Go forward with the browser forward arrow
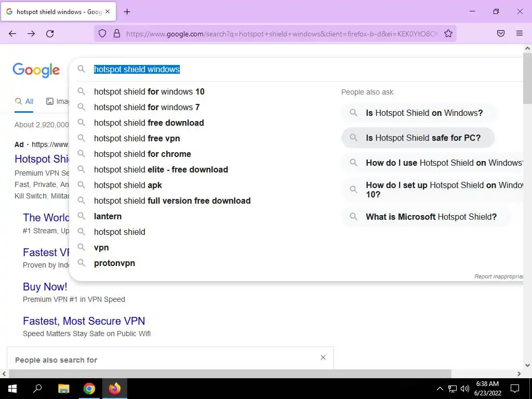Viewport: 532px width, 399px height. point(31,33)
